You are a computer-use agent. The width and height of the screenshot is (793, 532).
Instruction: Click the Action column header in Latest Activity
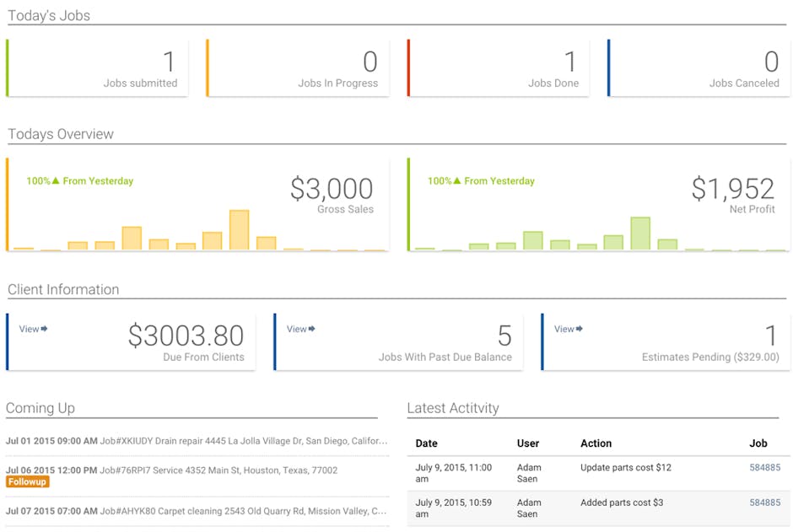(596, 443)
